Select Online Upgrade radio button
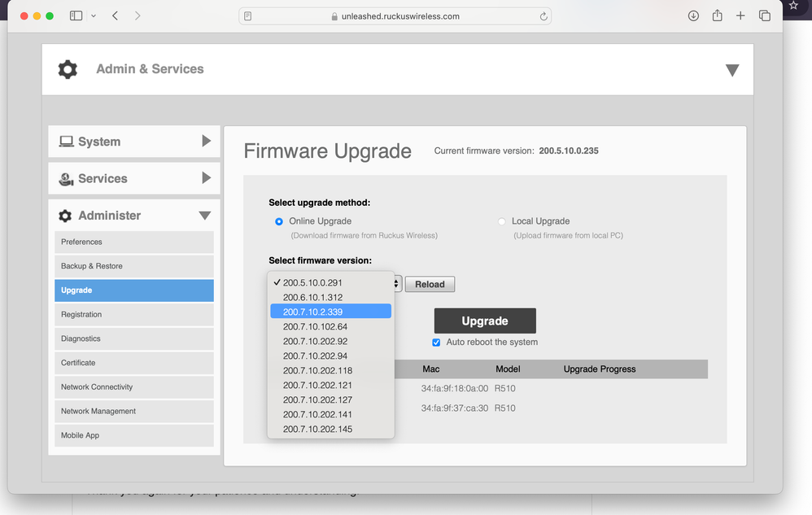The width and height of the screenshot is (812, 515). (279, 221)
